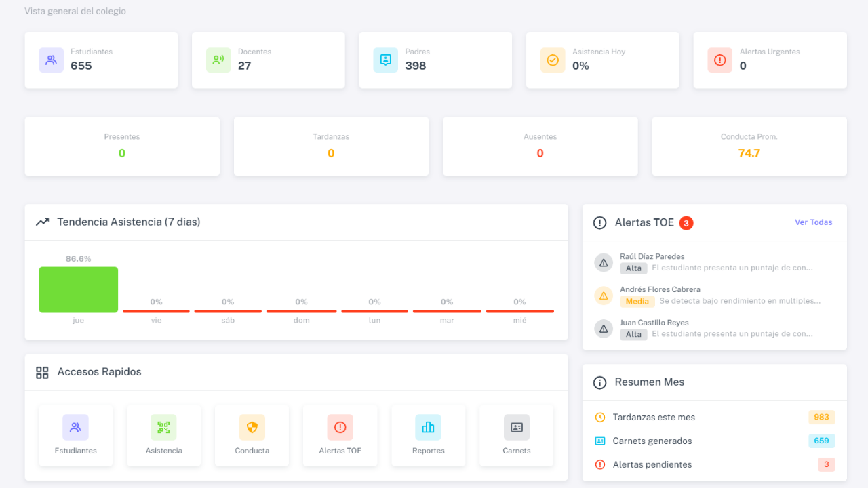Click the Carnets generados 659 badge
This screenshot has width=868, height=488.
pos(821,441)
